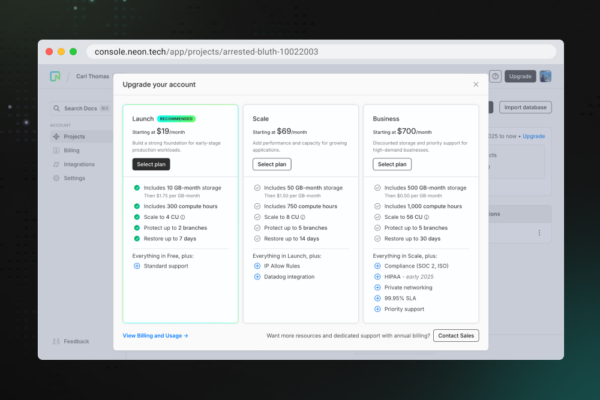600x400 pixels.
Task: Click plus icon beside Compliance (SOC 2, ISO)
Action: tap(377, 266)
